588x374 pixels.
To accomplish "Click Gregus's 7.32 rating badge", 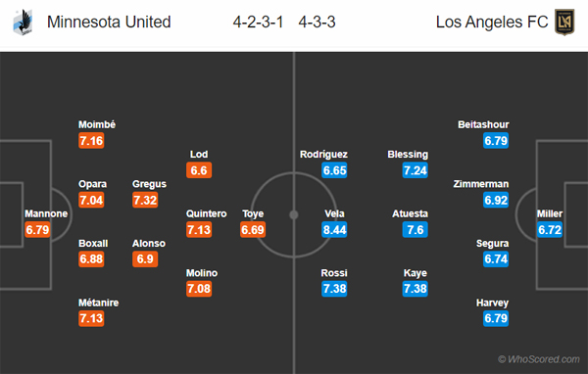I will [x=145, y=200].
